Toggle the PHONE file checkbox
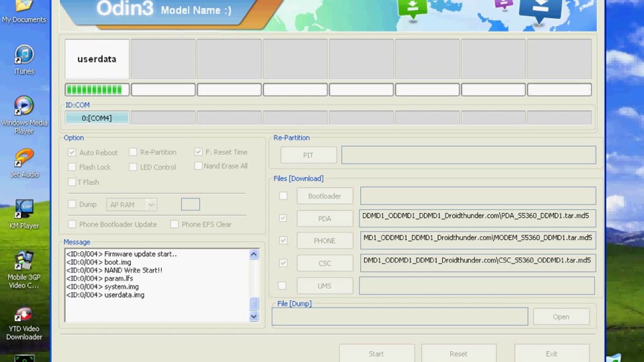 (283, 240)
